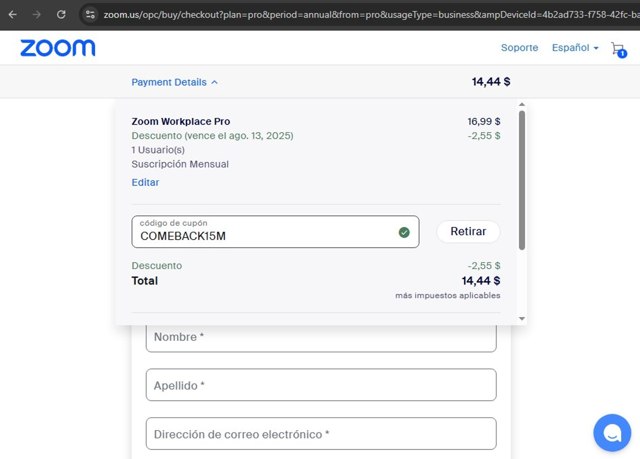Click the Dirección de correo electrónico field

(x=321, y=434)
